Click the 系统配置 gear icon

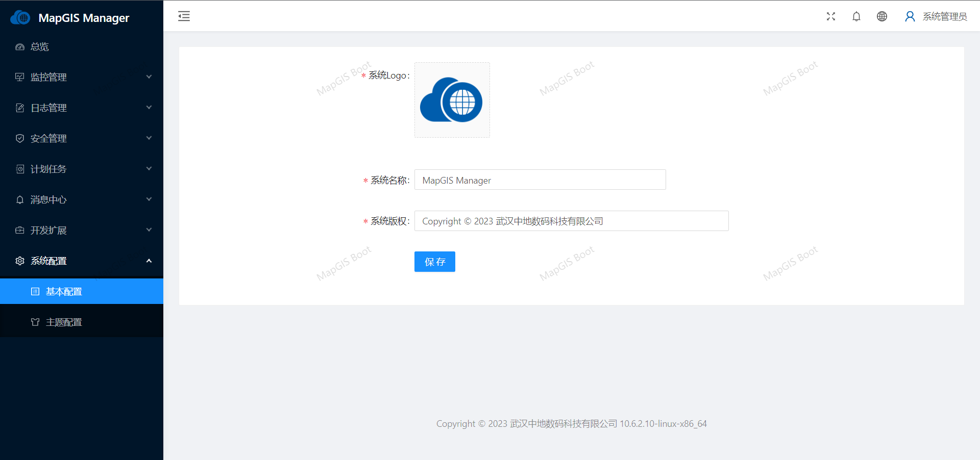click(20, 261)
